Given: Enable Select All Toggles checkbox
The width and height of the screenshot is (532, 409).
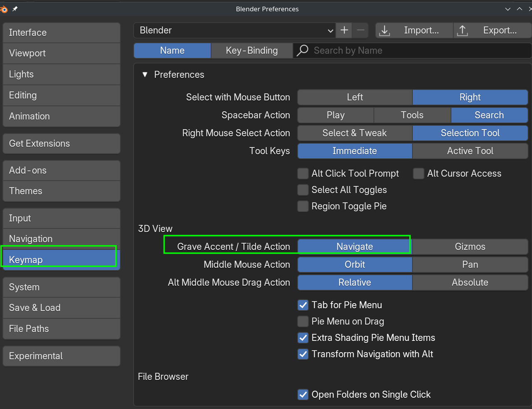Looking at the screenshot, I should [303, 190].
